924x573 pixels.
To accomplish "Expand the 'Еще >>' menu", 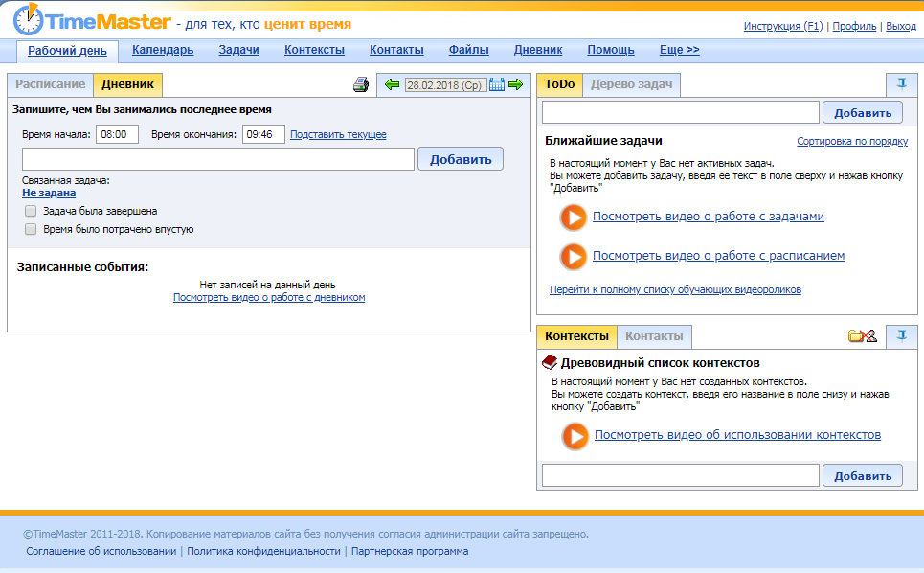I will pos(679,50).
